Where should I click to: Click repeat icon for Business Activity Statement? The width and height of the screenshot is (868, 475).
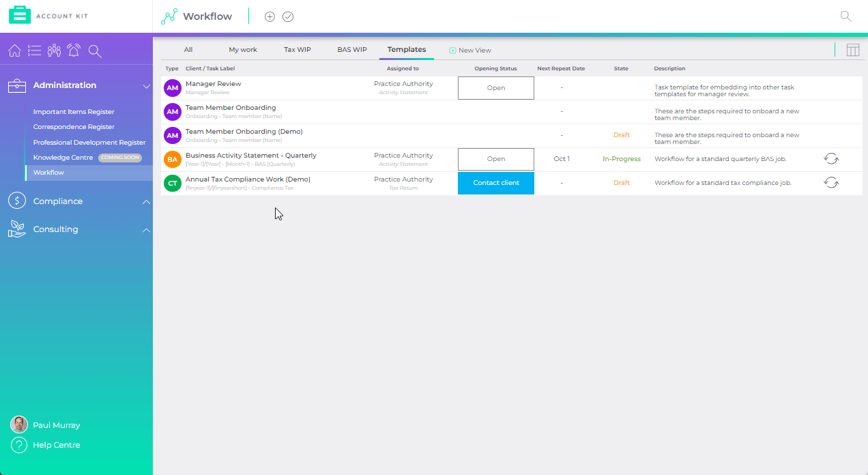coord(831,159)
